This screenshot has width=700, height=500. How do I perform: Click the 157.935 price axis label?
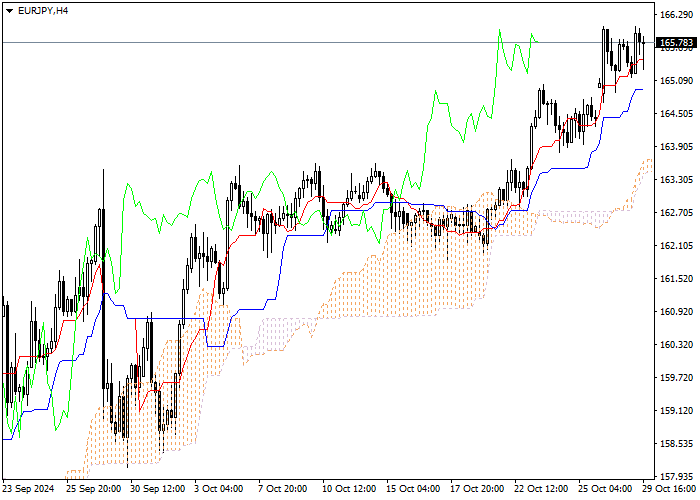click(676, 477)
